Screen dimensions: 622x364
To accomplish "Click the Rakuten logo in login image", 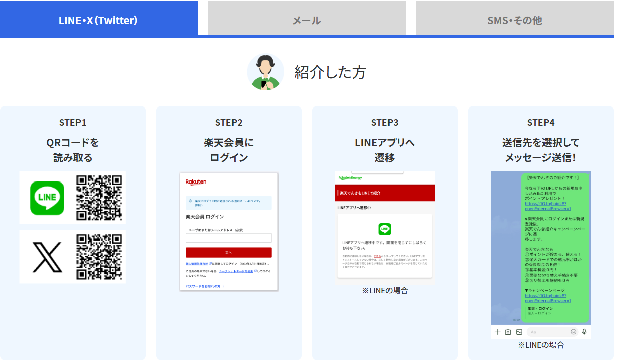I will tap(196, 182).
